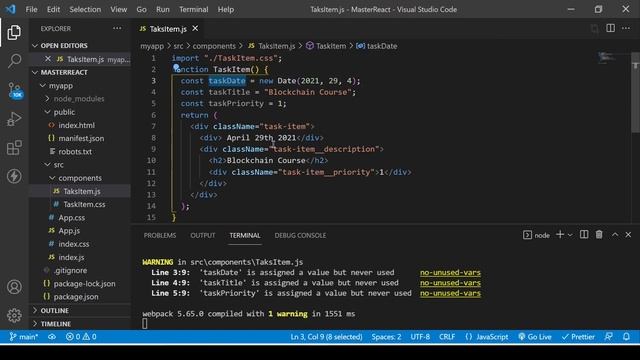Open the Extensions view

14,148
